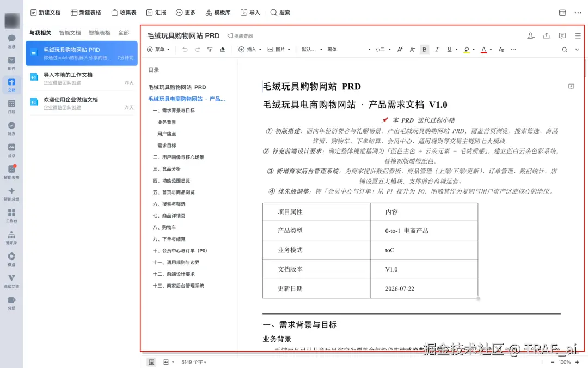Open the 模板库 template library
This screenshot has height=368, width=588.
218,13
